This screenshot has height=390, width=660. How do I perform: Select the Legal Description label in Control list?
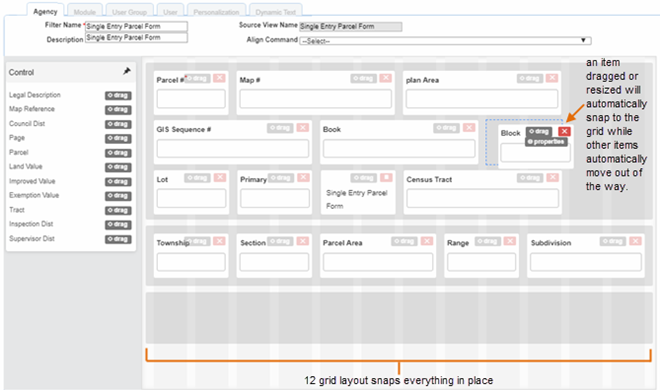pyautogui.click(x=35, y=95)
